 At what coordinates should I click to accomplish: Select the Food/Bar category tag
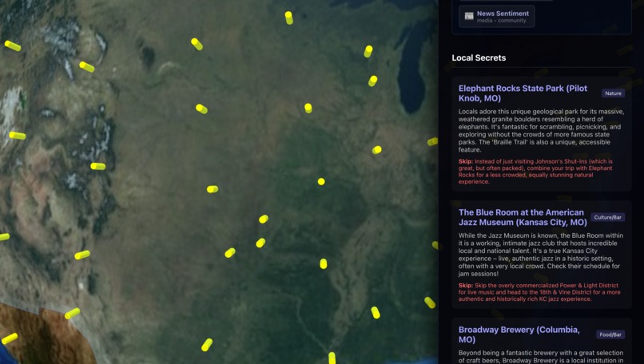tap(610, 334)
